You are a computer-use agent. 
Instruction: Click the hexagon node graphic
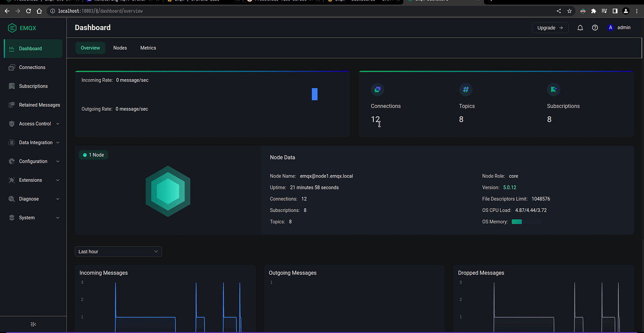coord(168,191)
